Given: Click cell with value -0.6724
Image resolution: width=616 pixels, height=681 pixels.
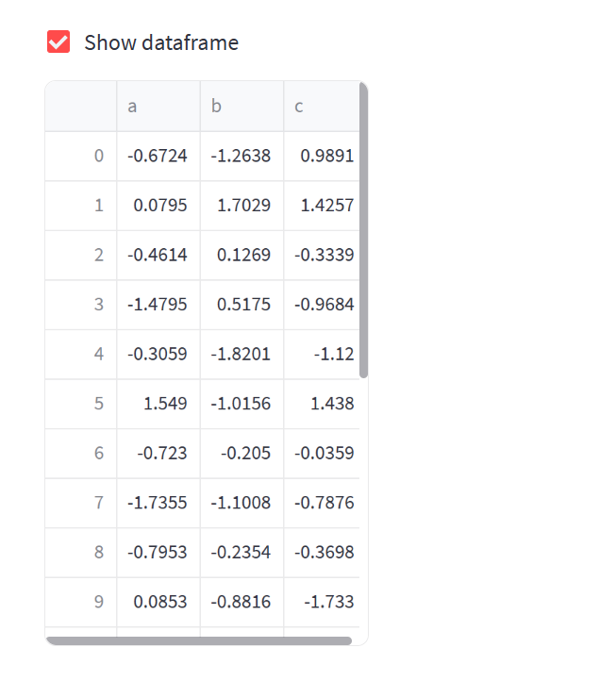Looking at the screenshot, I should coord(158,156).
